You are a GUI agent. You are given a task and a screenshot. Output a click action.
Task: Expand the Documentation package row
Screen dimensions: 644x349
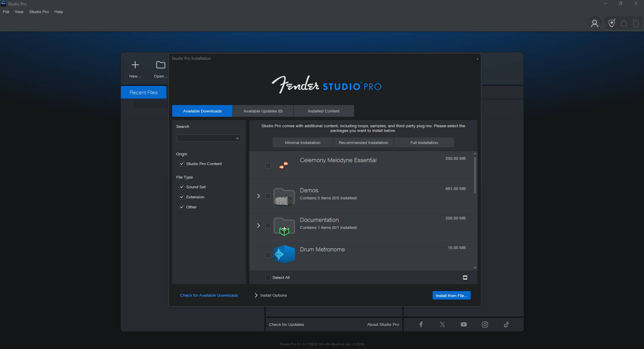coord(258,226)
